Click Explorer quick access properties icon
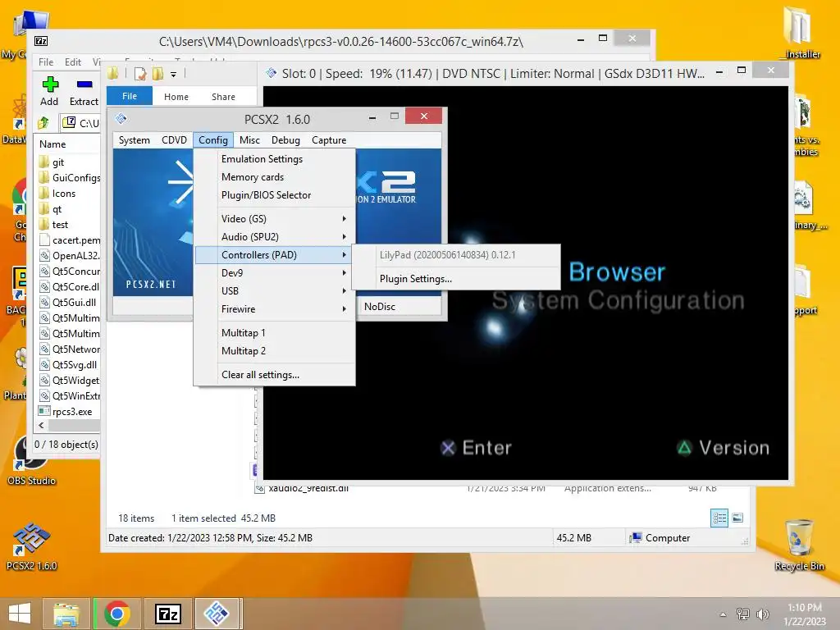Screen dimensions: 840x630 tap(139, 73)
